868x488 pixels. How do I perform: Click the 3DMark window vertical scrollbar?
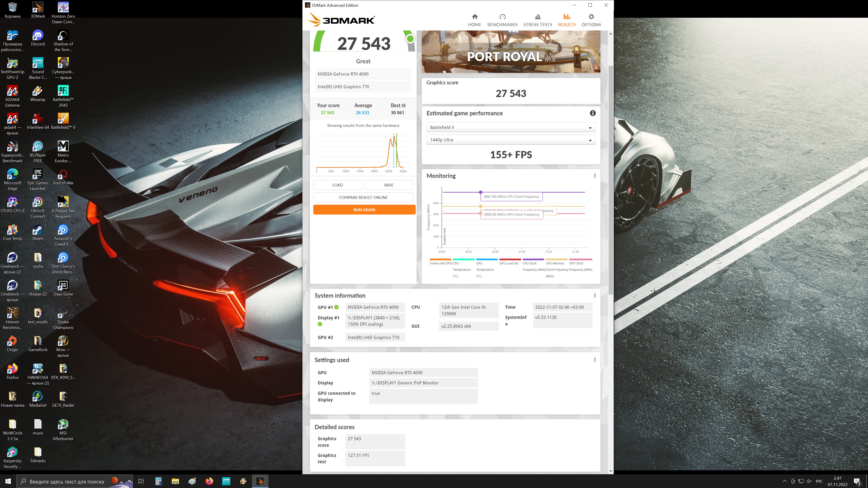(x=611, y=178)
